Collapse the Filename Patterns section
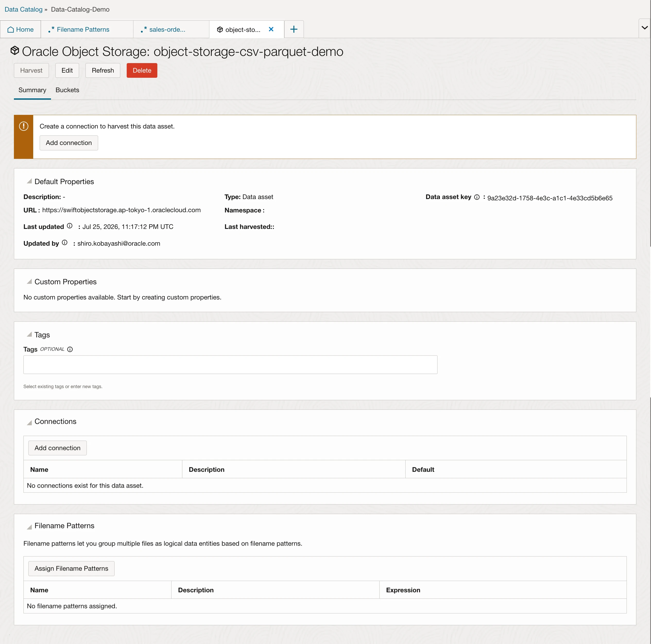The height and width of the screenshot is (644, 651). (29, 527)
